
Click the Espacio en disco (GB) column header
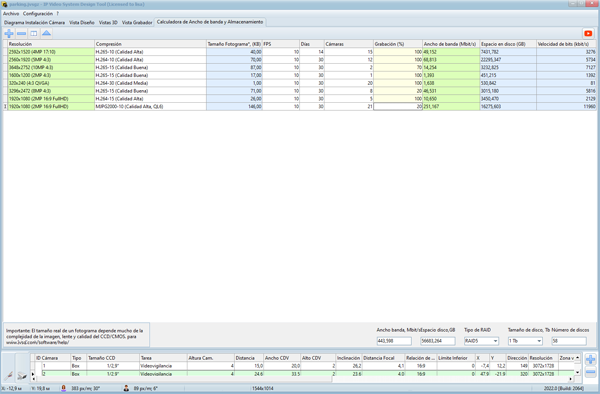point(508,44)
